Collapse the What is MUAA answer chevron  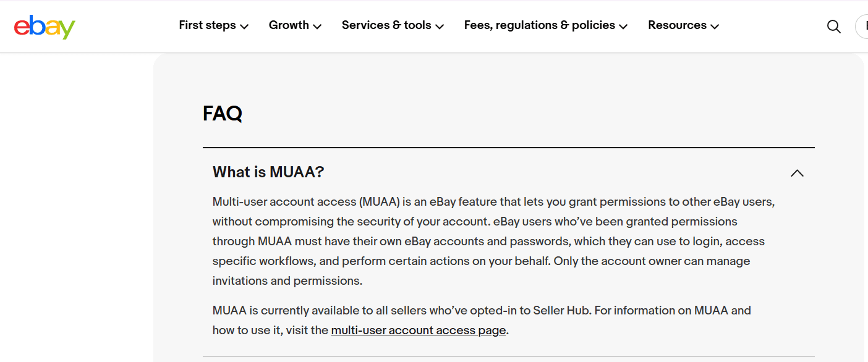[797, 173]
